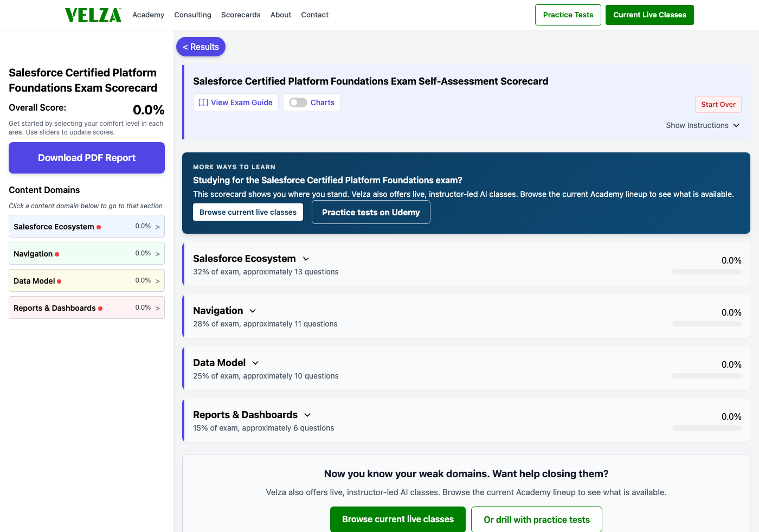The width and height of the screenshot is (759, 532).
Task: Click red dot beside Salesforce Ecosystem sidebar item
Action: [x=99, y=227]
